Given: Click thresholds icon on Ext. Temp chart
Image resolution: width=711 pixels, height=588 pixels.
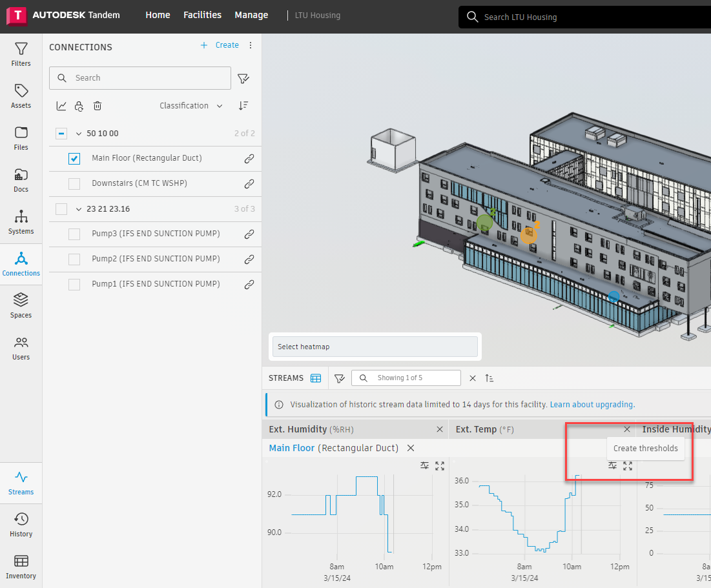Looking at the screenshot, I should (x=612, y=465).
